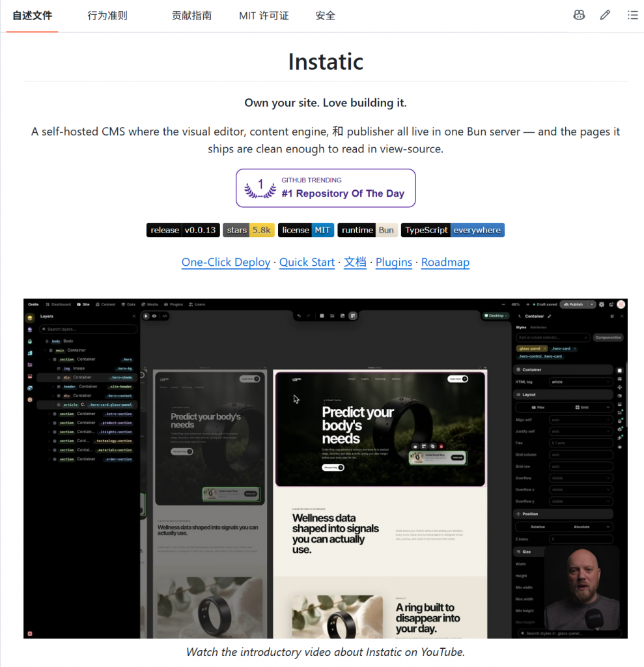The image size is (644, 667).
Task: Select the 贡献指南 tab
Action: coord(191,16)
